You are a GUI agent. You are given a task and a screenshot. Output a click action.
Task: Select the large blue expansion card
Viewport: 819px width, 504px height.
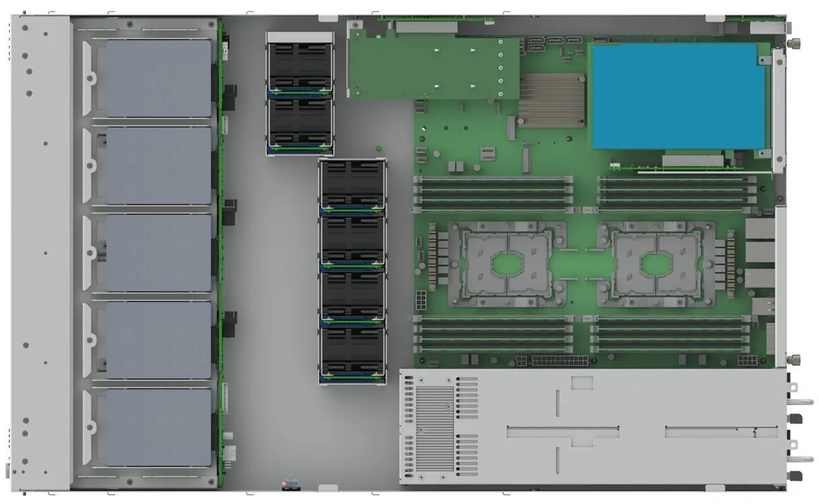pyautogui.click(x=678, y=96)
